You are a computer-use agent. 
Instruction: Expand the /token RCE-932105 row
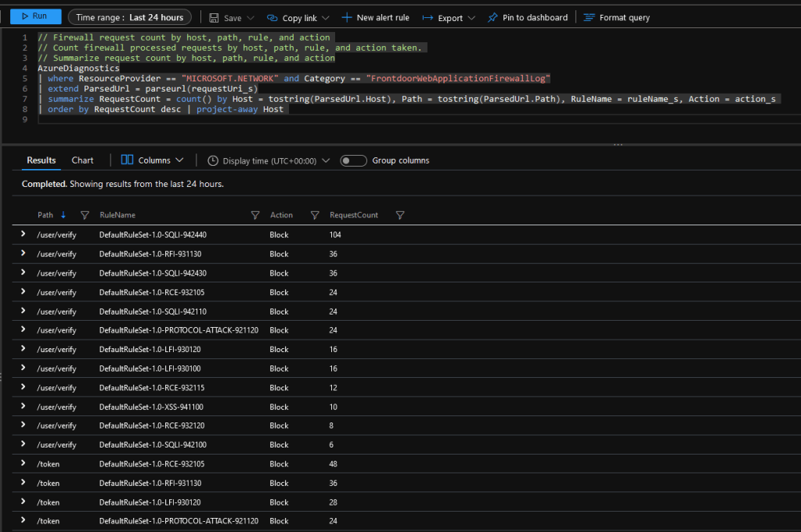click(x=23, y=464)
